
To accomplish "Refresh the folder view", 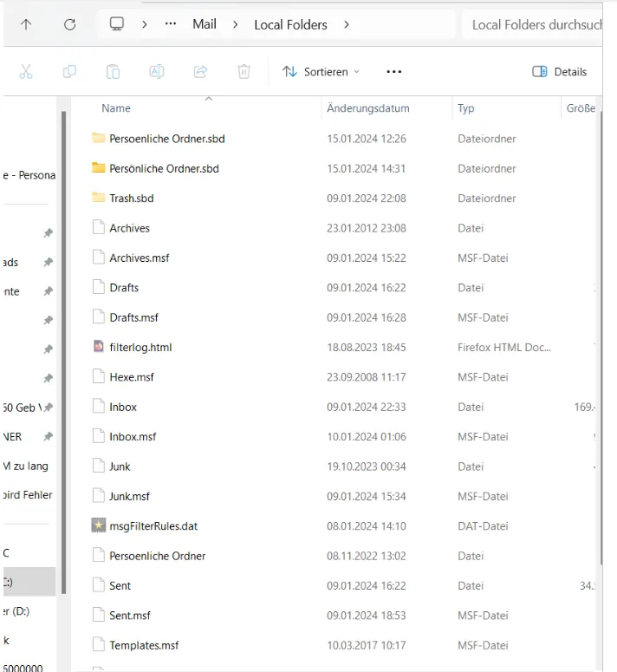I will point(70,24).
